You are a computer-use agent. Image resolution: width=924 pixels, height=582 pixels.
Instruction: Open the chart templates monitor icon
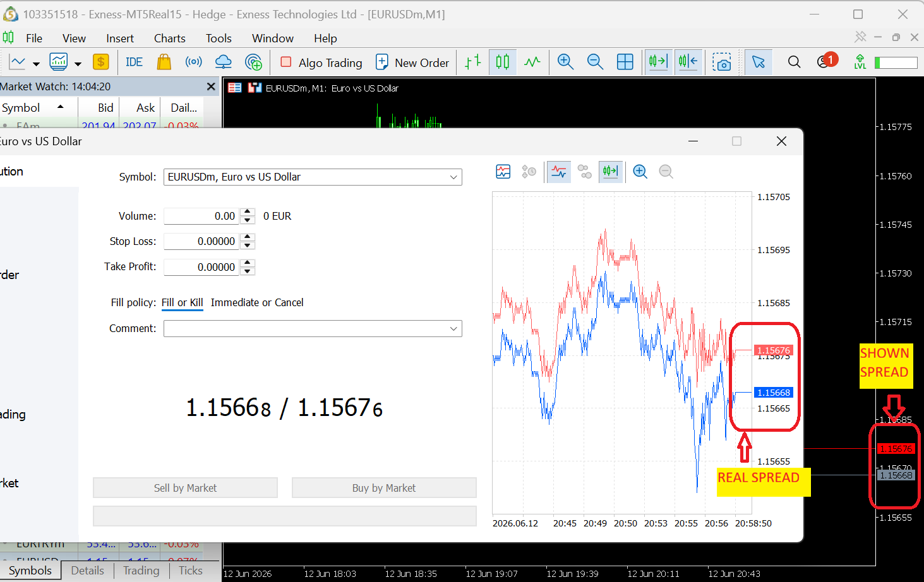pyautogui.click(x=59, y=62)
